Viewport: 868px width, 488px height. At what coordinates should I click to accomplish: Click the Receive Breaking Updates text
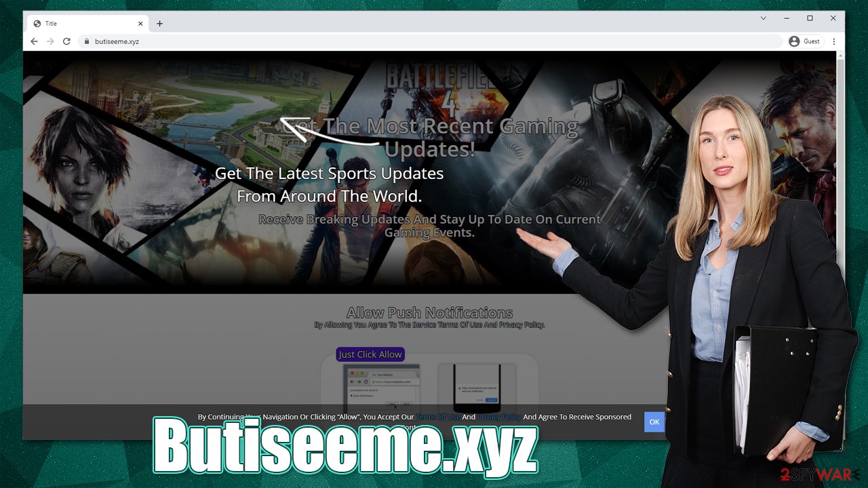(x=430, y=226)
